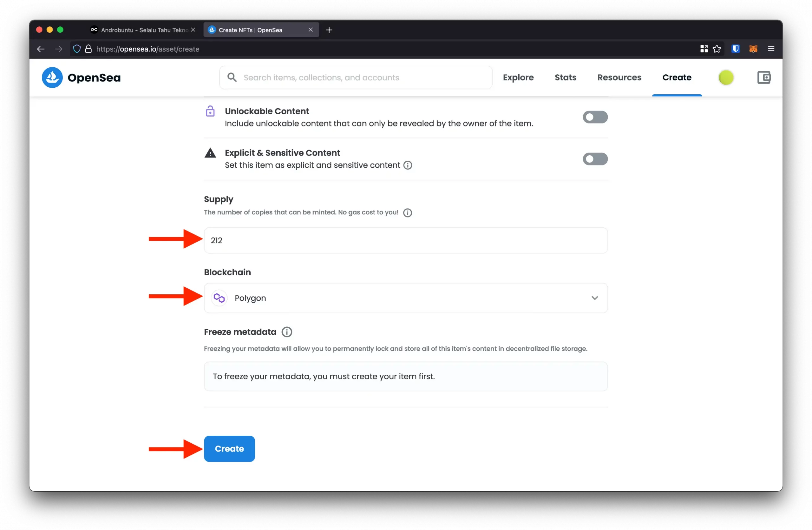Open the Resources menu link

tap(619, 77)
